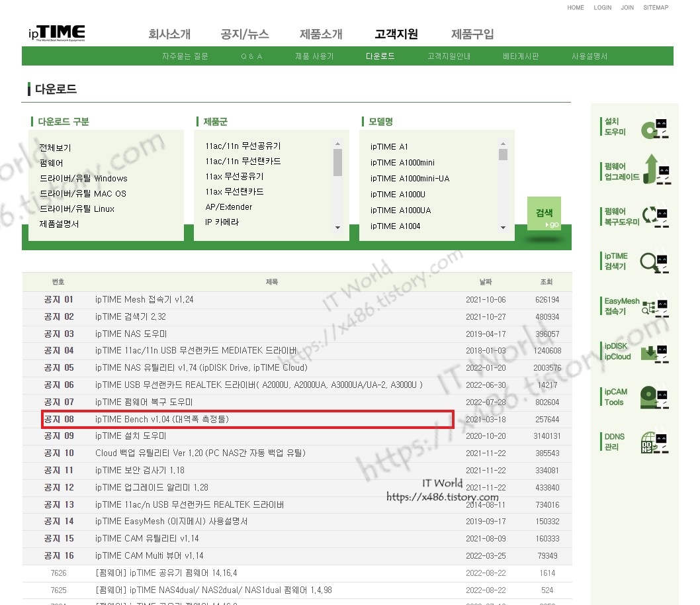
Task: Click down arrow of 제품군 list scrollbar
Action: coord(337,228)
